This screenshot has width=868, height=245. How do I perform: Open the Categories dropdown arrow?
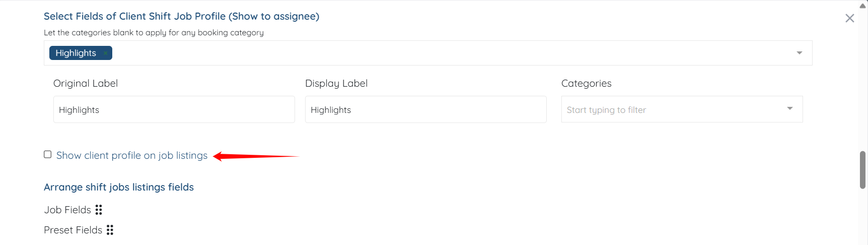click(790, 109)
